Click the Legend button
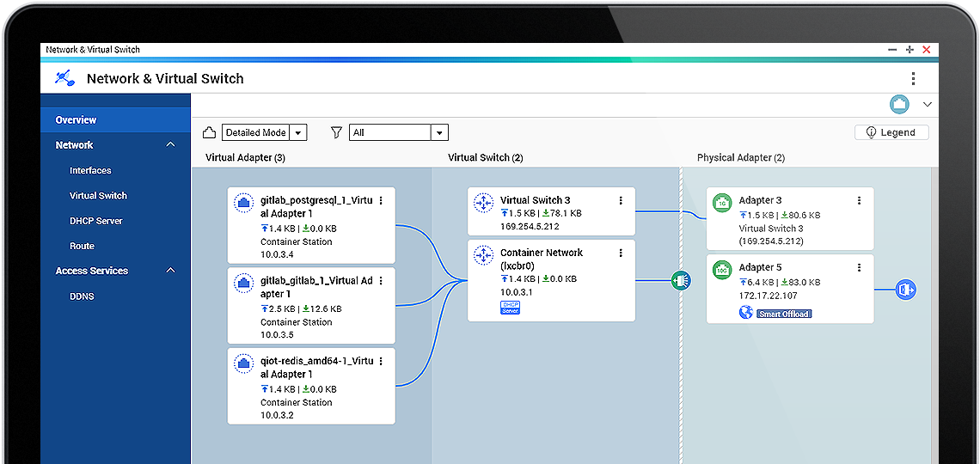This screenshot has height=464, width=980. pos(891,132)
